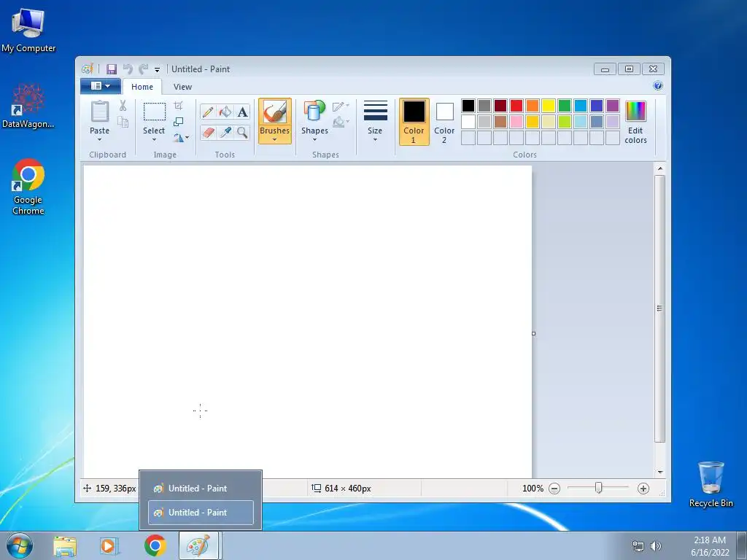Click the zoom slider thumb
The image size is (747, 560).
tap(599, 488)
